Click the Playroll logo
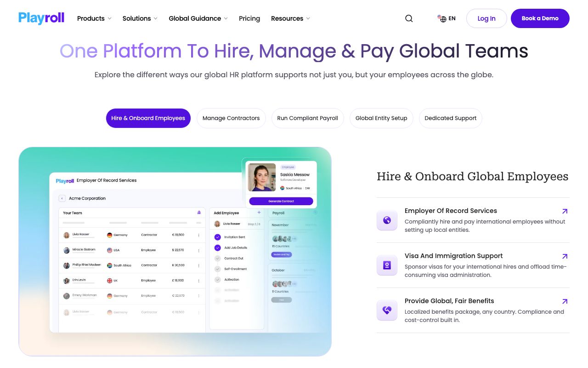 pos(41,18)
